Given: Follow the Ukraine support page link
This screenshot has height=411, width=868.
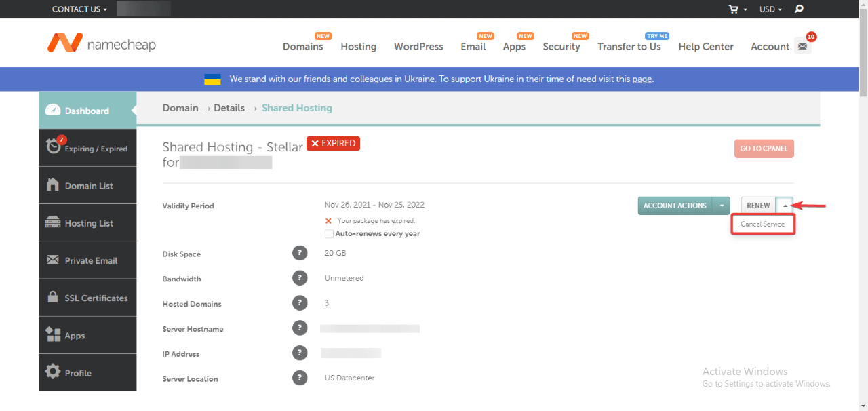Looking at the screenshot, I should pos(642,79).
